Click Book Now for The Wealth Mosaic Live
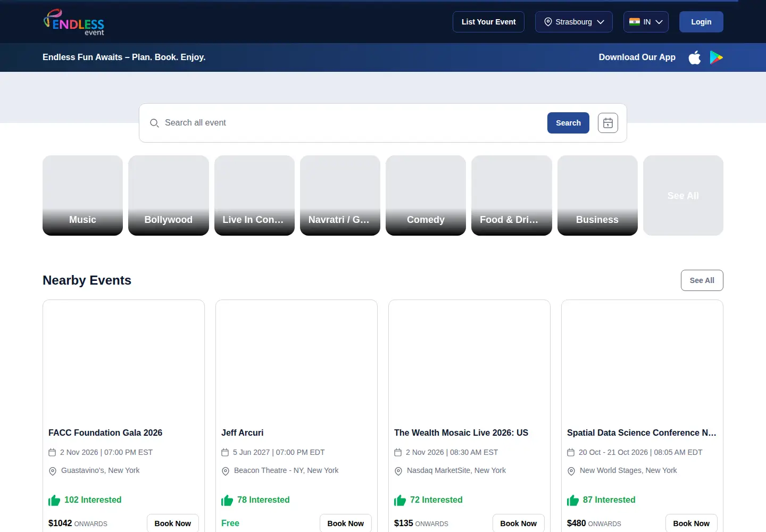 pyautogui.click(x=519, y=523)
